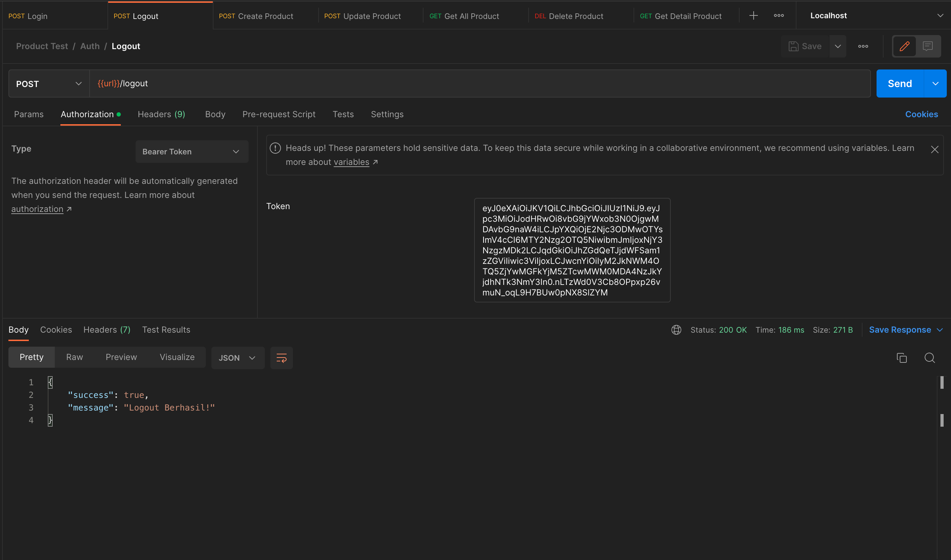Switch response view to Visualize
Screen dimensions: 951x560
177,357
